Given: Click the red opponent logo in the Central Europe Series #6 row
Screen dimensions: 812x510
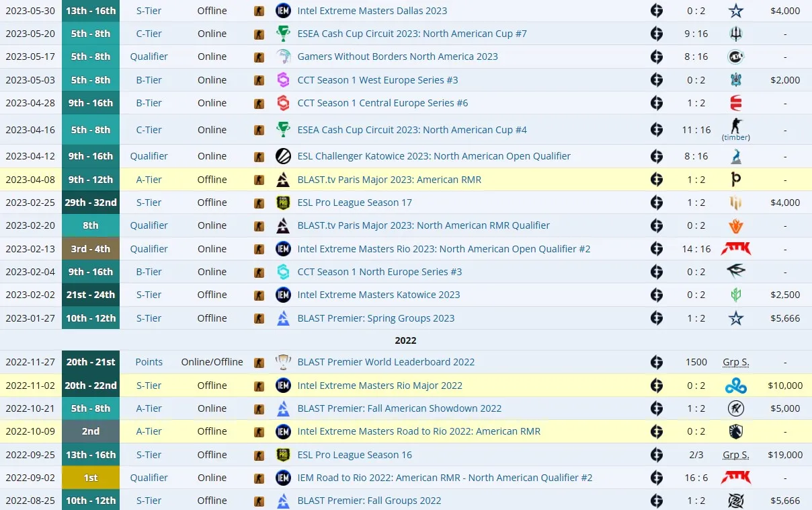Looking at the screenshot, I should (736, 103).
